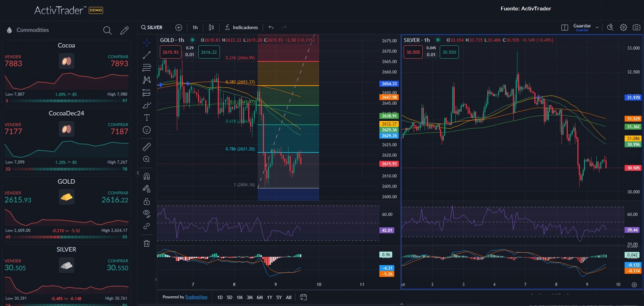Follow the TradingView link
Viewport: 644px width, 306px height.
click(196, 297)
